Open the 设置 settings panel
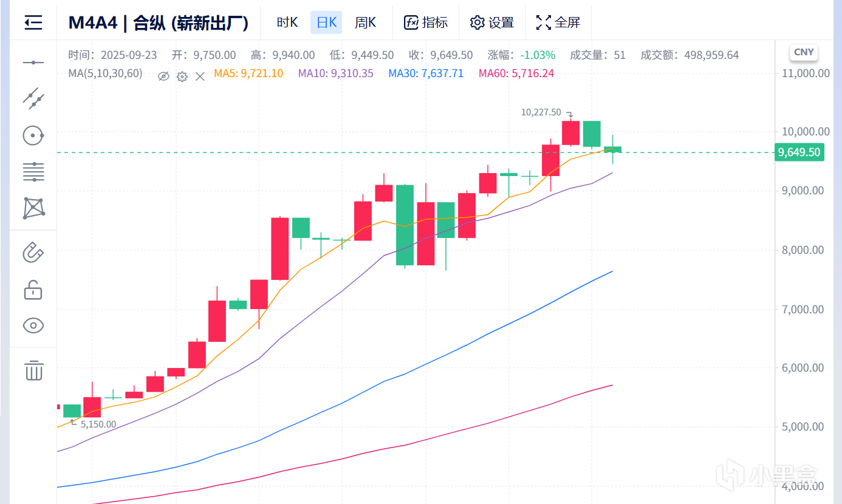Viewport: 842px width, 504px height. coord(492,23)
